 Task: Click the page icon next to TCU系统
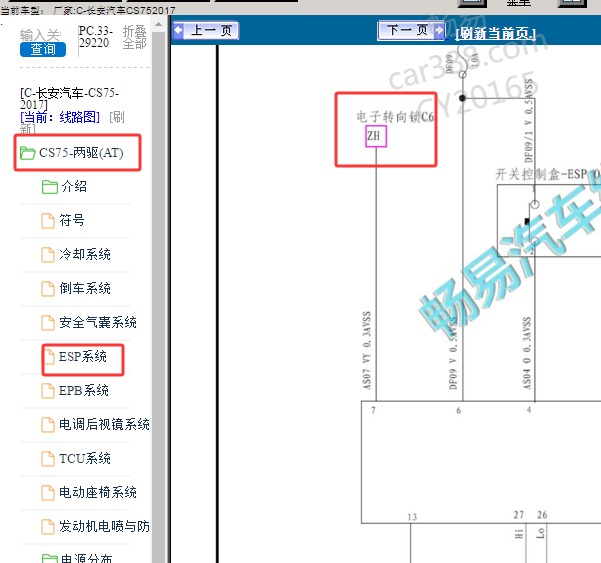(48, 459)
